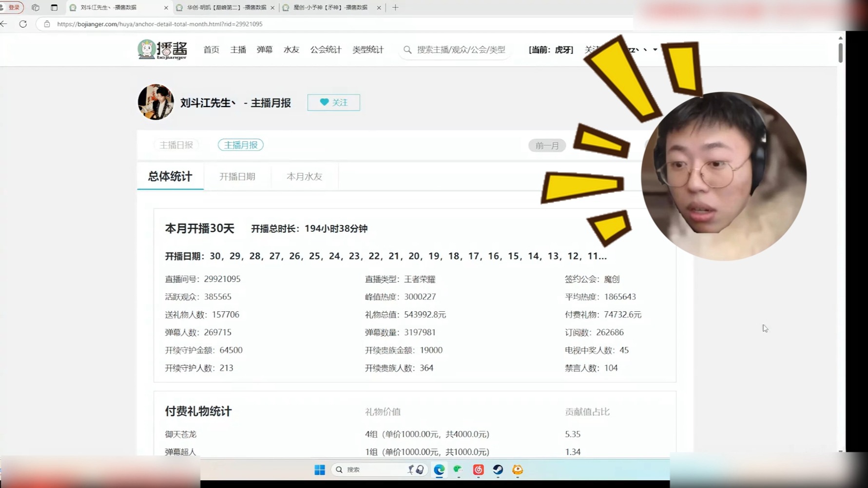Click the 关注 follow button with the heart

pyautogui.click(x=334, y=102)
